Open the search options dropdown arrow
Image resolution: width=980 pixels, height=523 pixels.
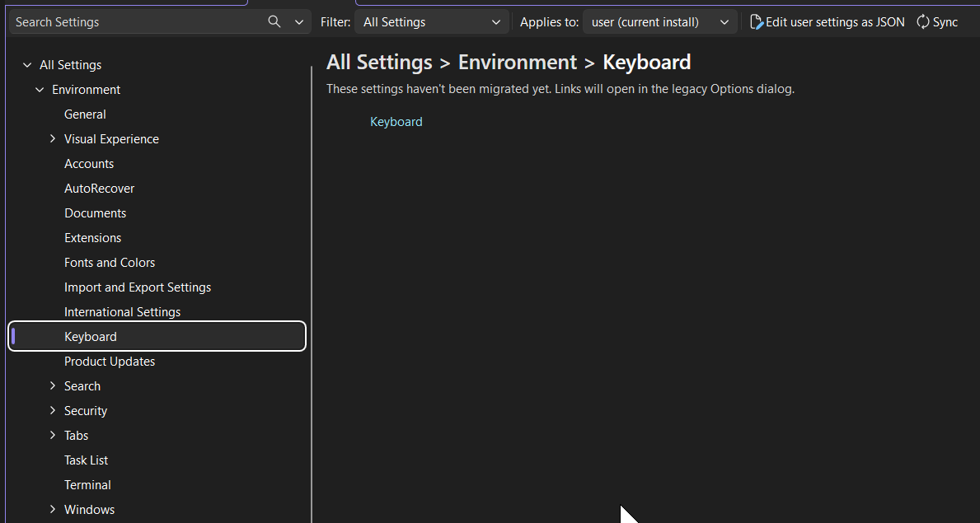click(299, 22)
